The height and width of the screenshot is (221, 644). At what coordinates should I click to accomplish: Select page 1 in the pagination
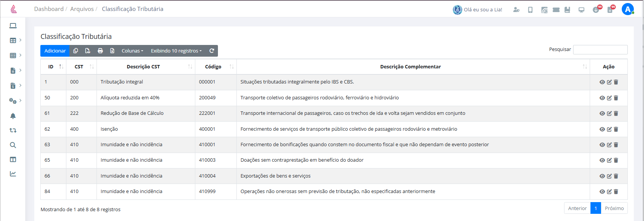[596, 208]
